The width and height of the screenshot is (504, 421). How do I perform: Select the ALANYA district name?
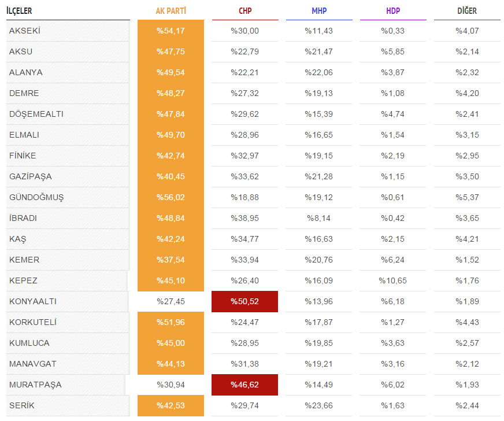[x=25, y=72]
